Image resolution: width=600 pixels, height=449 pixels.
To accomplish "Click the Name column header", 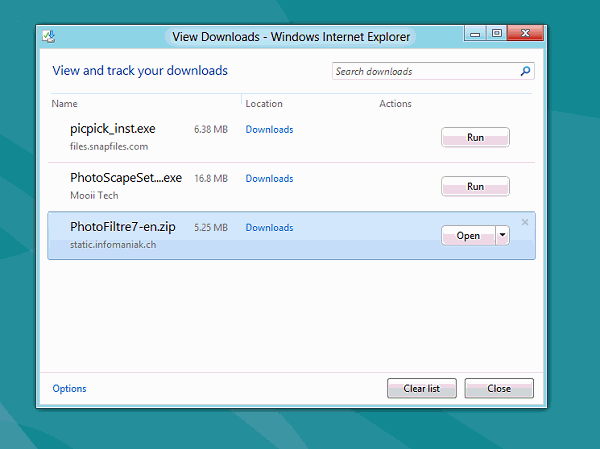I will click(x=64, y=104).
